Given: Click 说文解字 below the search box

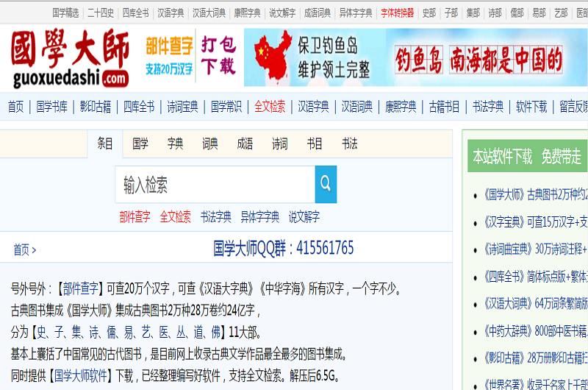Looking at the screenshot, I should [304, 216].
